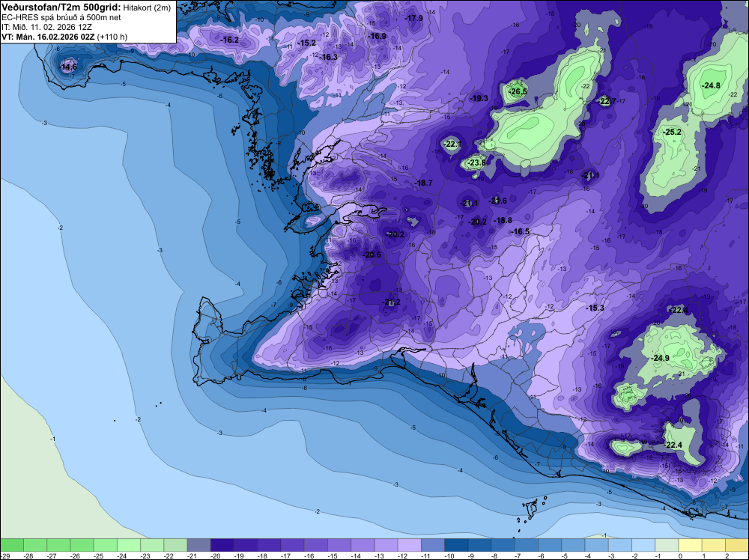Click the -23.8 temperature label
This screenshot has height=560, width=749.
(x=476, y=162)
